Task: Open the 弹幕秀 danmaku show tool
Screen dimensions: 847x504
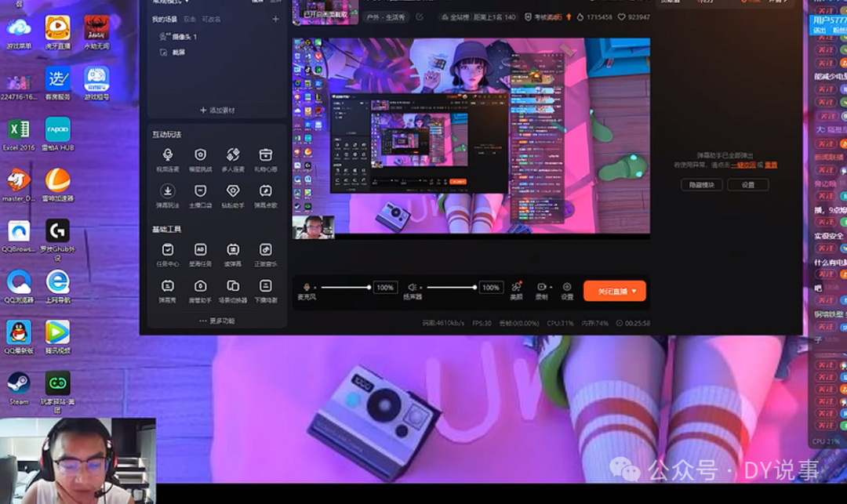Action: point(168,291)
